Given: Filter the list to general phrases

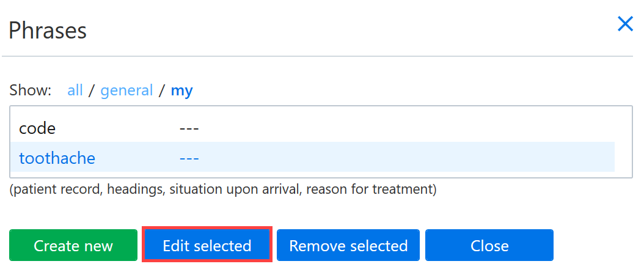Looking at the screenshot, I should 126,90.
